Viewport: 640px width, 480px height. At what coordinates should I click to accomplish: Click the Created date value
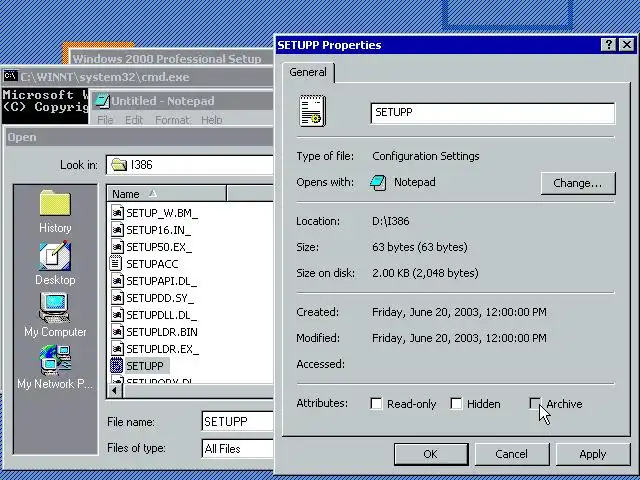point(459,312)
